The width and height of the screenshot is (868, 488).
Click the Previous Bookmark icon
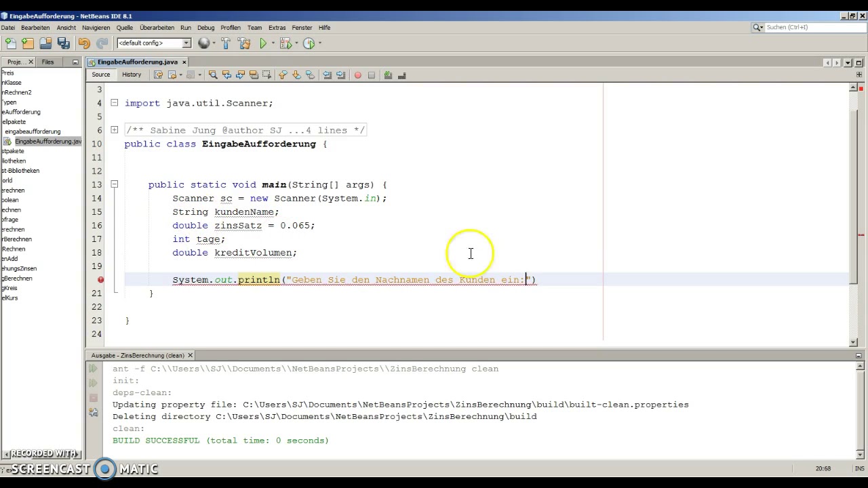click(x=283, y=75)
